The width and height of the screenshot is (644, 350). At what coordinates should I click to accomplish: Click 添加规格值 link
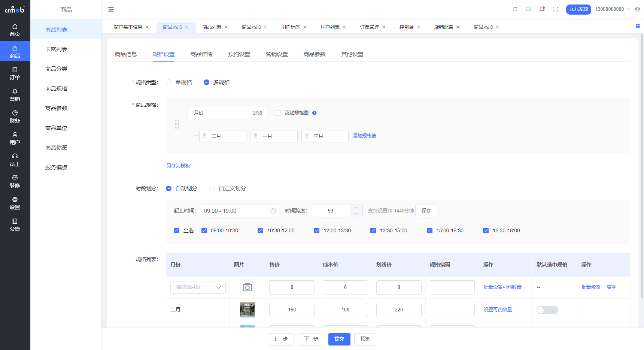364,136
